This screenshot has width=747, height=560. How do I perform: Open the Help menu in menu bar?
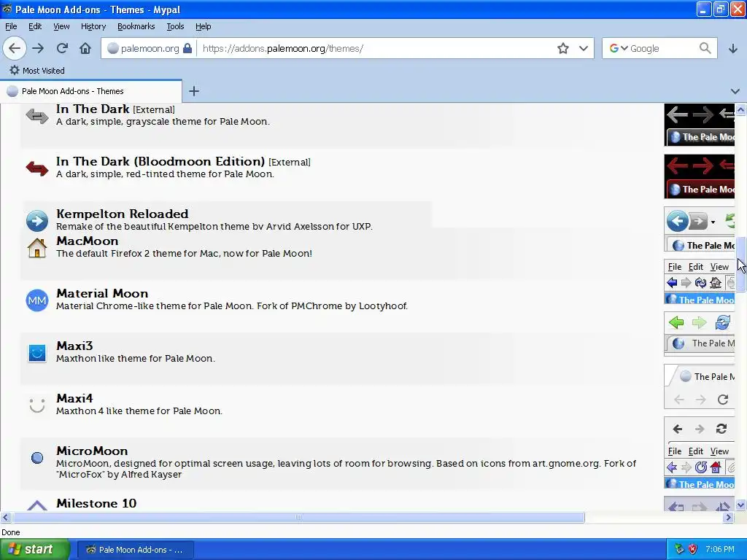click(x=203, y=26)
